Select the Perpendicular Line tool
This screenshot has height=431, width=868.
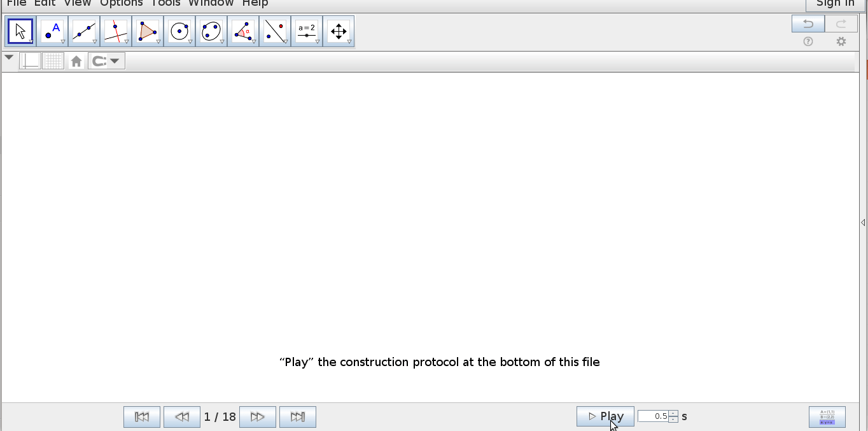tap(116, 31)
